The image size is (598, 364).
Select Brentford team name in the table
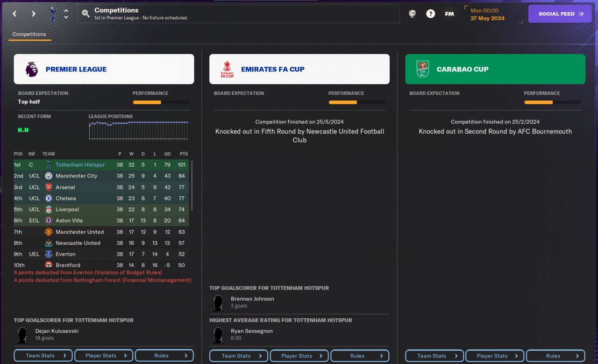click(x=68, y=265)
